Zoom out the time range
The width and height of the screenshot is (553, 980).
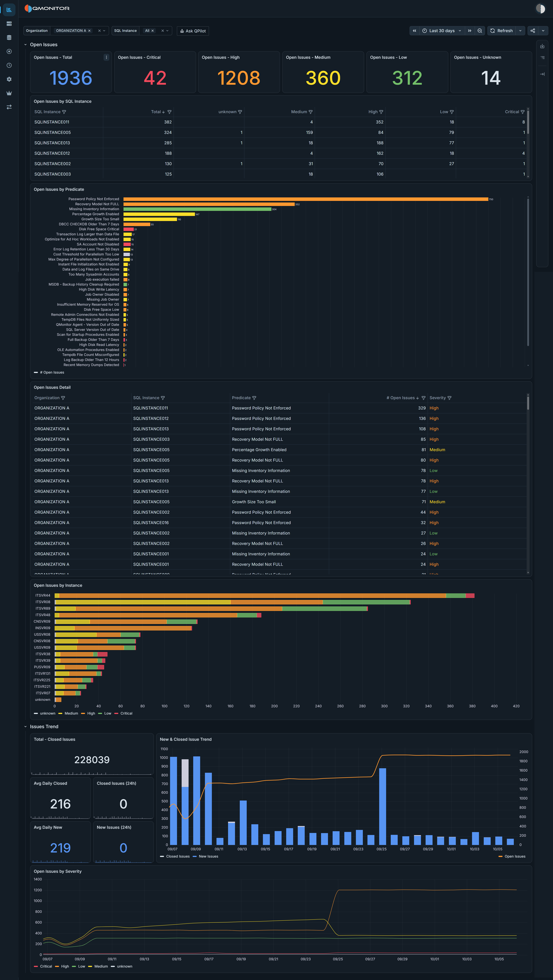[x=480, y=31]
